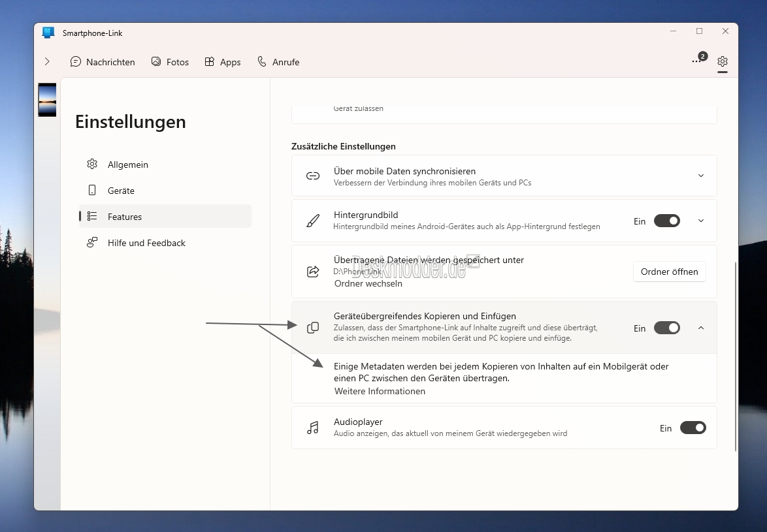Select the Features settings section
This screenshot has width=767, height=532.
coord(165,217)
